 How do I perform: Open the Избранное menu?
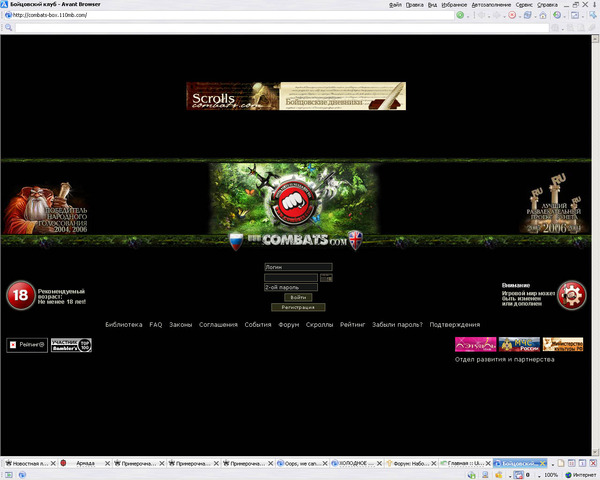tap(454, 5)
